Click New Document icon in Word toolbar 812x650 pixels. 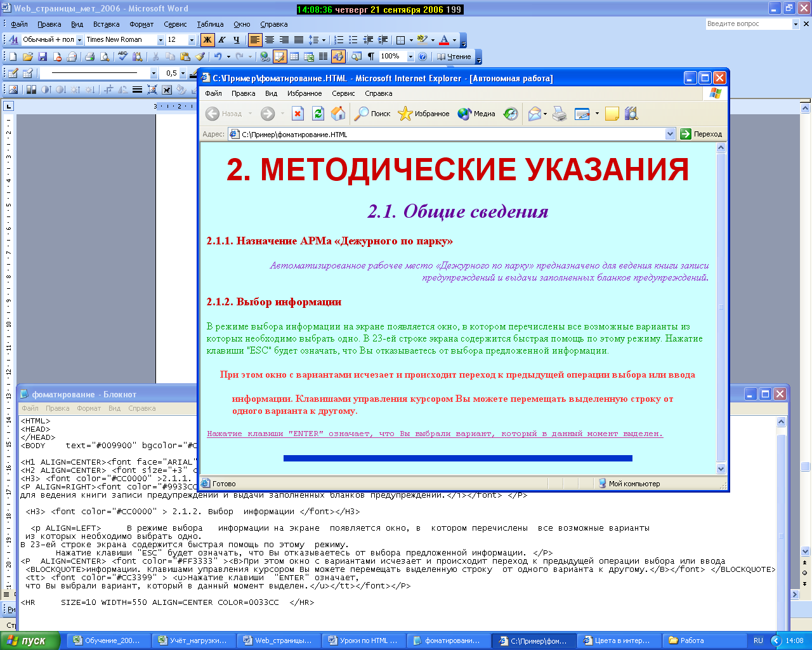tap(13, 56)
